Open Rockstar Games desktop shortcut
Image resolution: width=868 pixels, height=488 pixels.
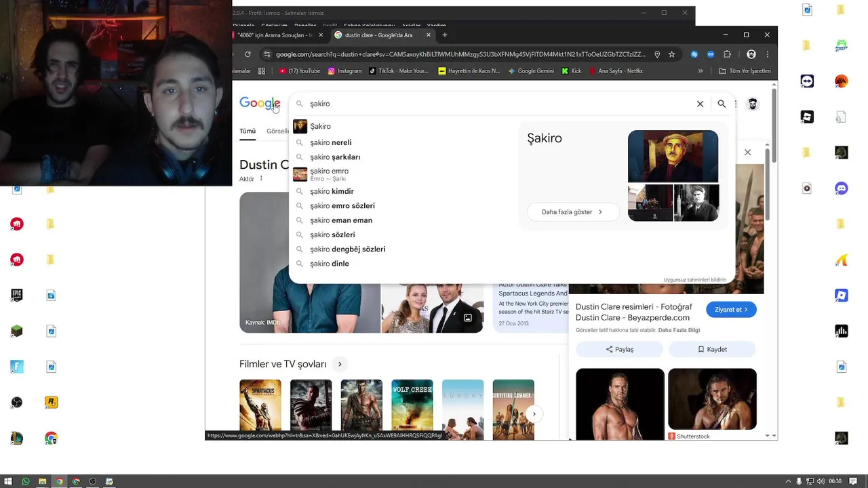51,402
